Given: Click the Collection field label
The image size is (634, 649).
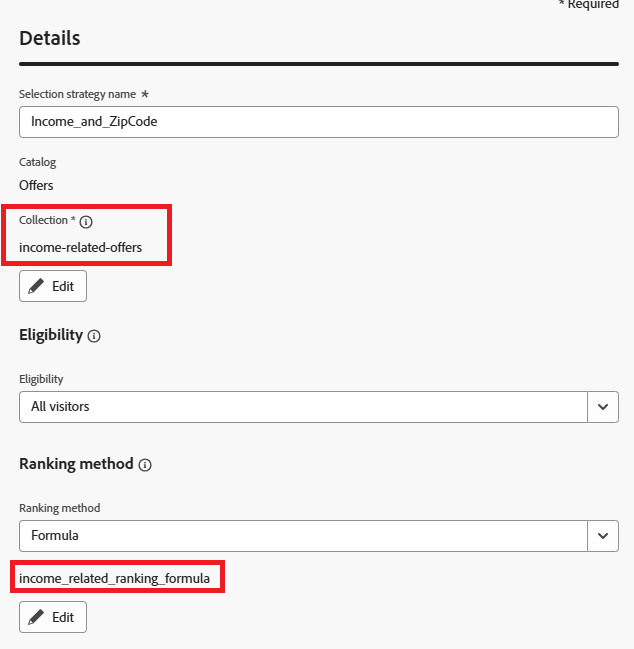Looking at the screenshot, I should 44,220.
